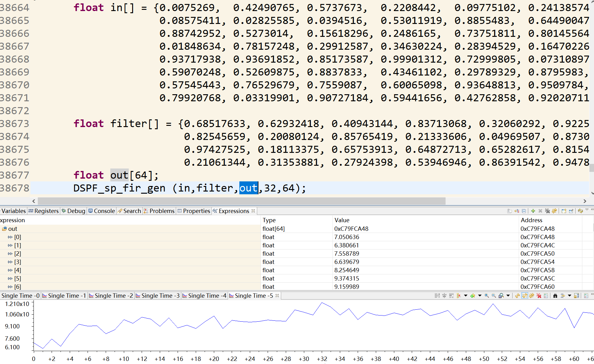The width and height of the screenshot is (594, 364).
Task: Click value 8.254649 for out[4]
Action: point(347,270)
